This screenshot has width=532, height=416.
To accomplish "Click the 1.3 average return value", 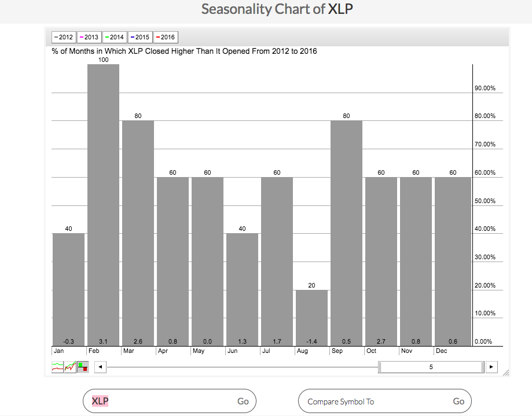I will pyautogui.click(x=242, y=341).
